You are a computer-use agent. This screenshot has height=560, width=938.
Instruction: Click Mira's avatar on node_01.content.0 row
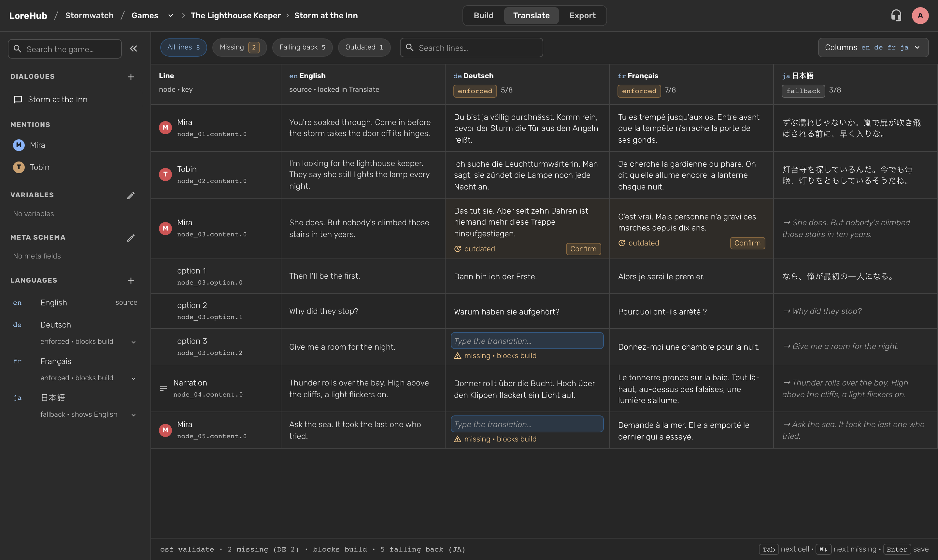(x=165, y=128)
